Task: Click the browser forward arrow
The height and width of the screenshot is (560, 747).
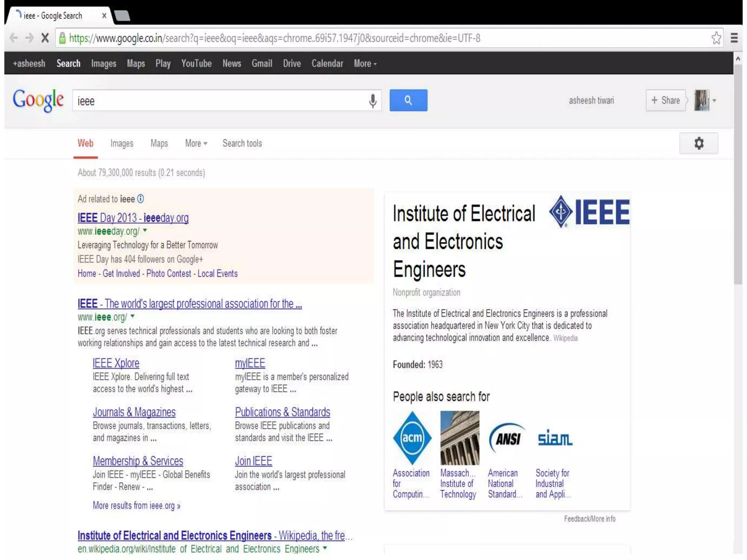Action: (x=30, y=38)
